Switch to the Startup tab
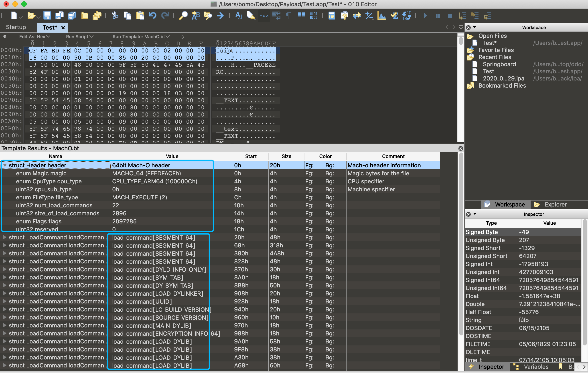Screen dimensions: 588x373 pyautogui.click(x=16, y=27)
